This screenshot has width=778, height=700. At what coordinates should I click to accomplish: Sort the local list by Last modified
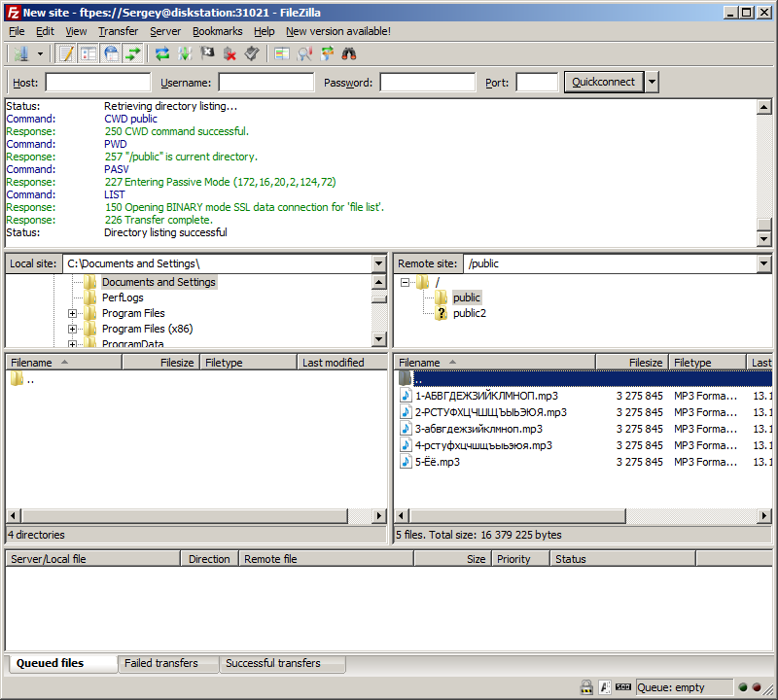[342, 363]
